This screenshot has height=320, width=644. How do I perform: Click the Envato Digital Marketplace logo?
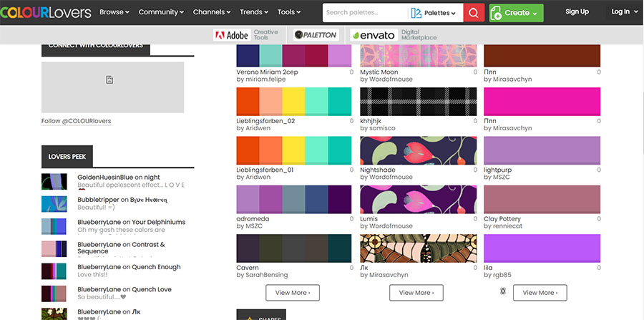click(x=394, y=35)
